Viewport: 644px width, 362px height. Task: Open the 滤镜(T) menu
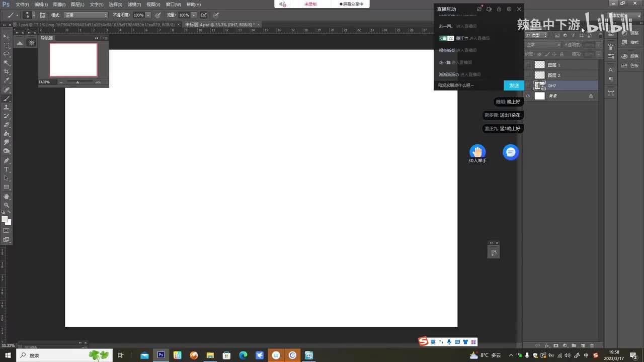click(134, 5)
